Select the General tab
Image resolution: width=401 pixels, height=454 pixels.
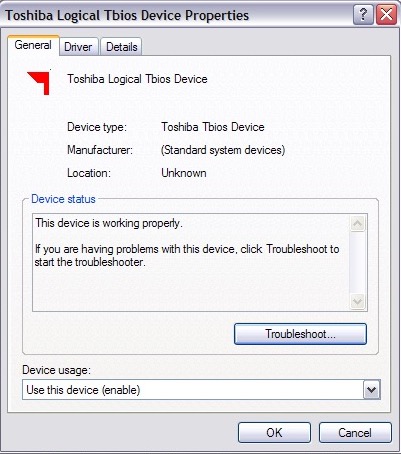(x=33, y=45)
